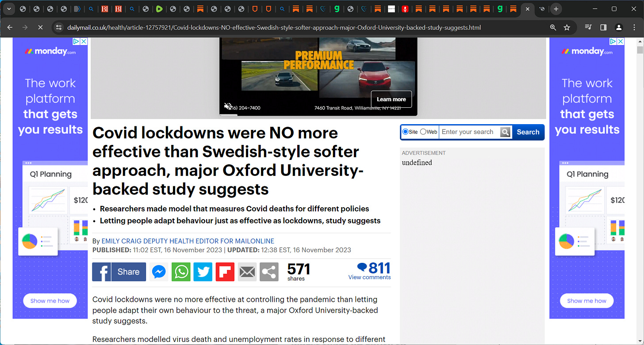Screen dimensions: 644x345
Task: Close the left monday.com ad with X
Action: (x=84, y=41)
